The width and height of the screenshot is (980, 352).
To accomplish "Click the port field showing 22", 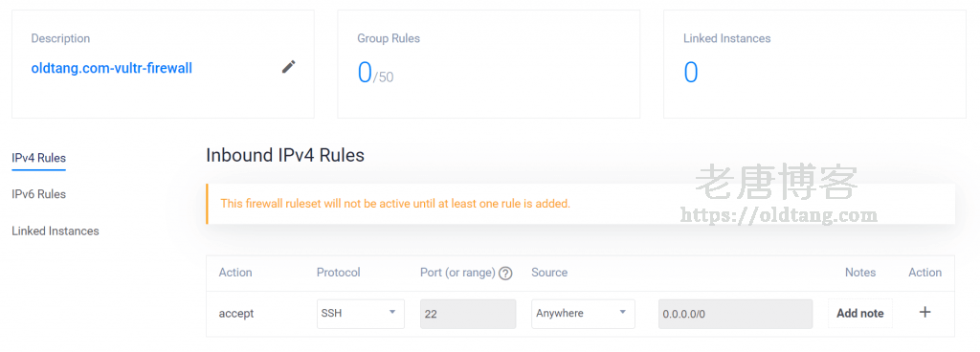I will pyautogui.click(x=468, y=314).
